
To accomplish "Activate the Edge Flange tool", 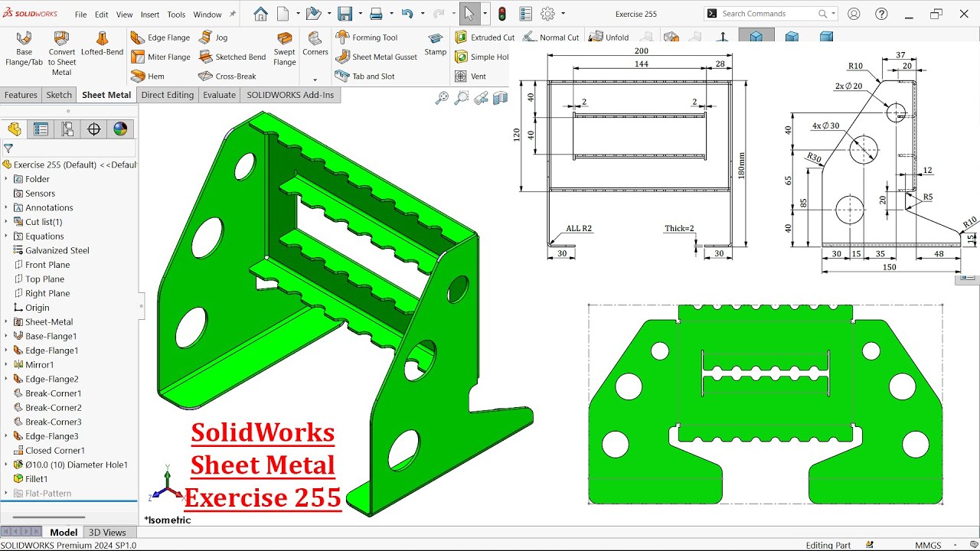I will coord(159,37).
